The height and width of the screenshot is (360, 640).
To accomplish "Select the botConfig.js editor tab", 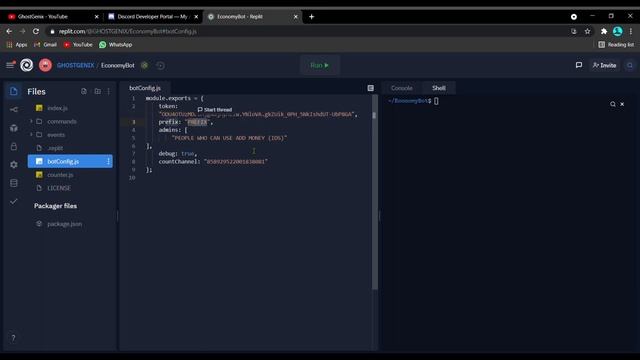I will coord(145,88).
